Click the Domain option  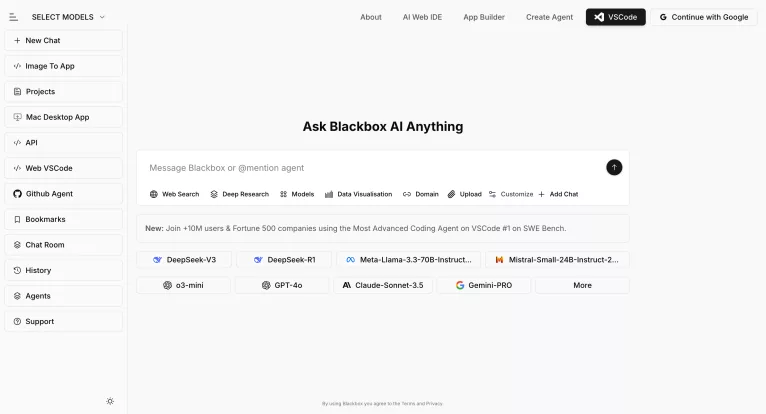click(421, 194)
